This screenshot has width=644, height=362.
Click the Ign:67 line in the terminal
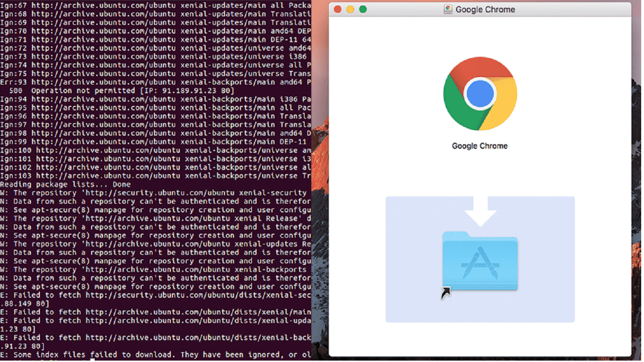[x=155, y=6]
